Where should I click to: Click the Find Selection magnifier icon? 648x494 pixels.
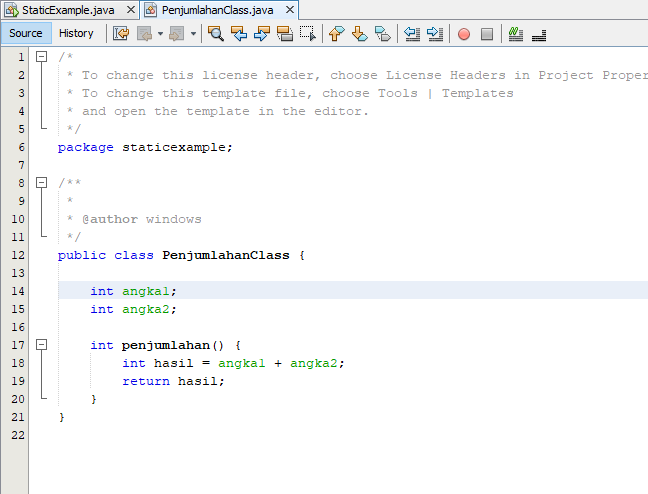click(x=216, y=33)
